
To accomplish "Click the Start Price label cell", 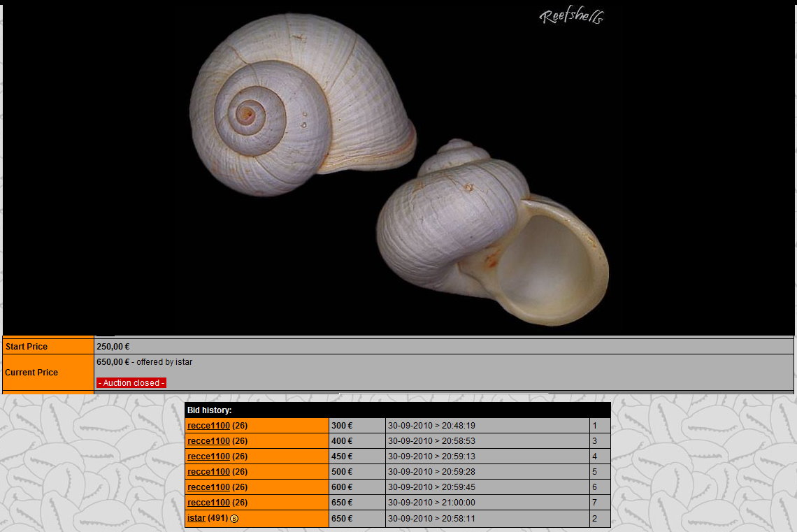I will [x=27, y=347].
